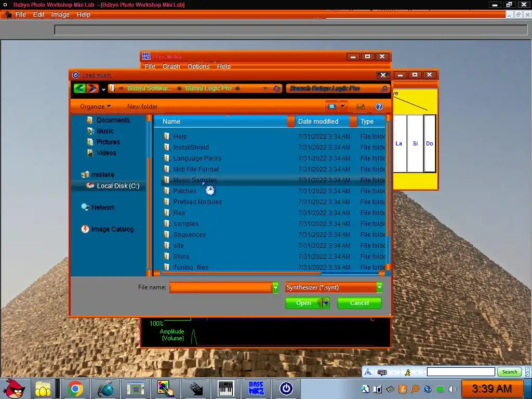Show the preview pane icon
Viewport: 532px width, 399px height.
[x=361, y=107]
